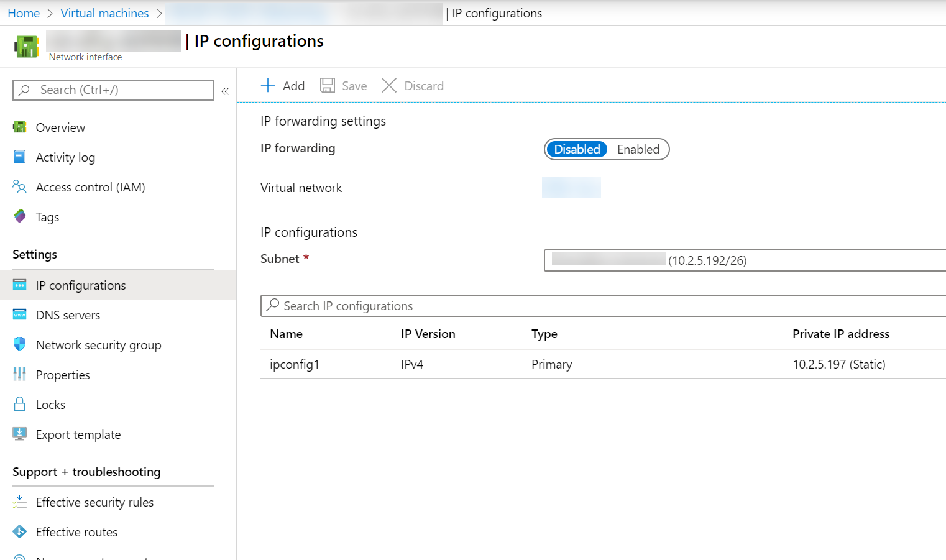Click the Locks padlock icon
Viewport: 946px width, 560px height.
coord(19,405)
